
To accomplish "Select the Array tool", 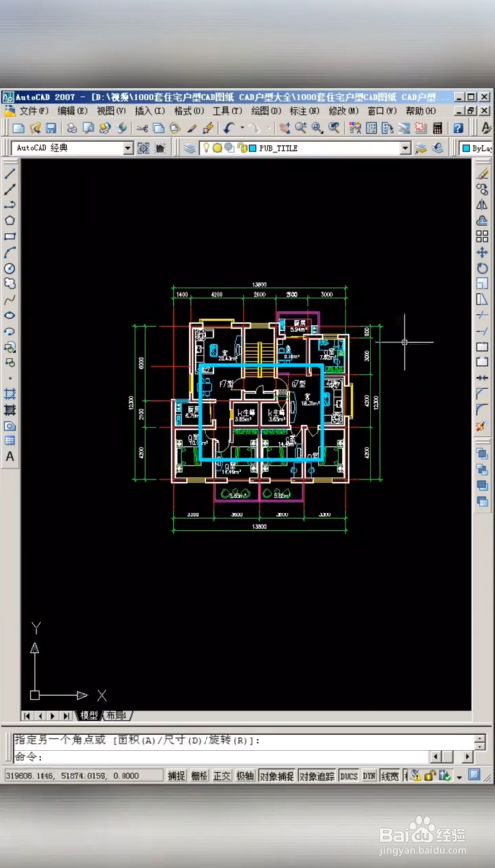I will (482, 236).
